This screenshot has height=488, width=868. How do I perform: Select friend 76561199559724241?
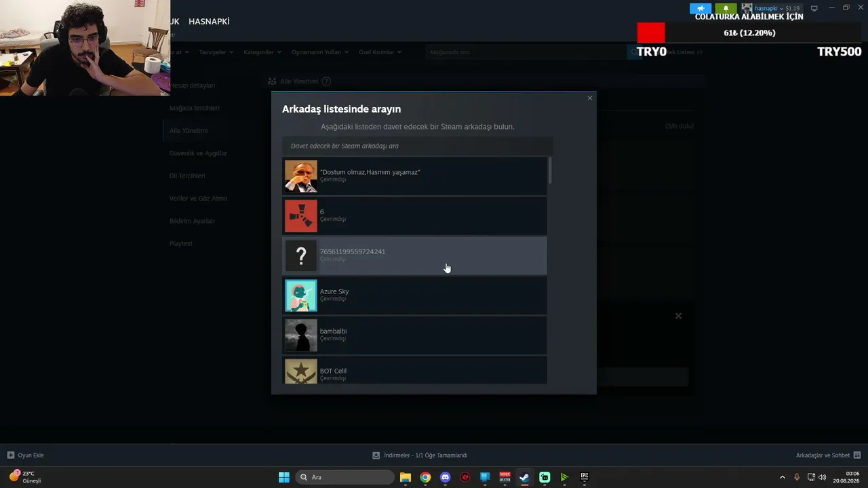click(414, 256)
